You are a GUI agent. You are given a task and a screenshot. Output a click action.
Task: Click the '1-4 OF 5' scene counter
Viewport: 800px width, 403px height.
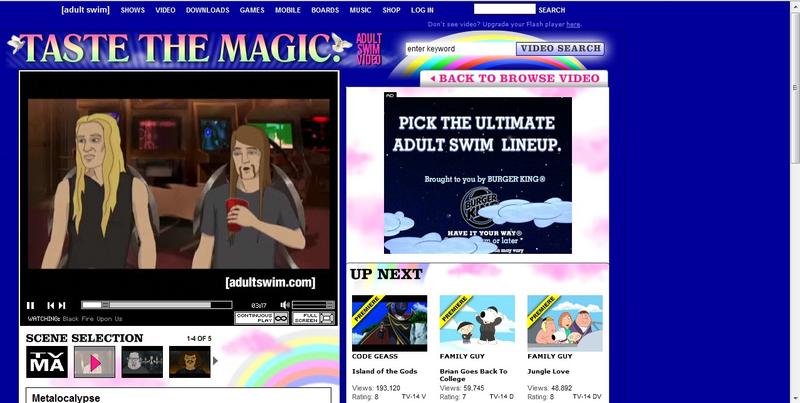199,339
